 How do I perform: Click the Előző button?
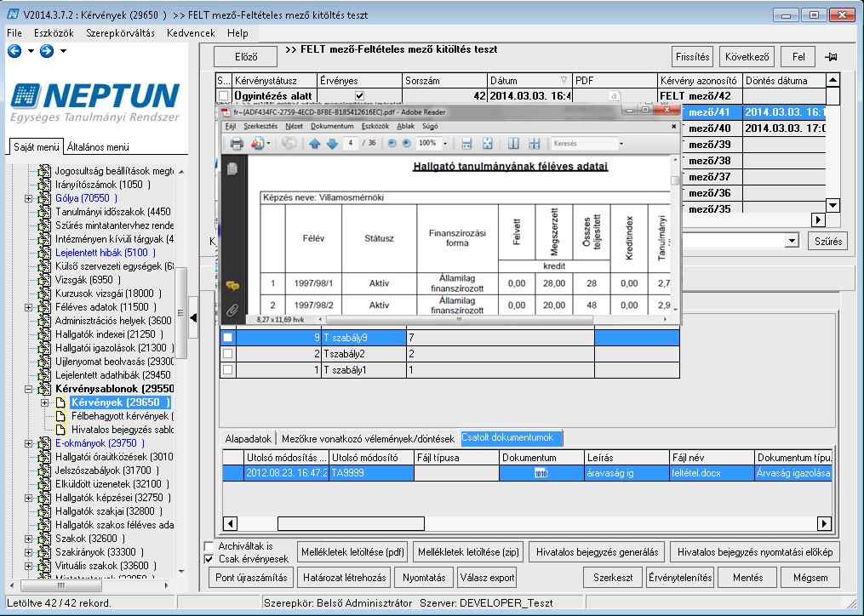246,57
